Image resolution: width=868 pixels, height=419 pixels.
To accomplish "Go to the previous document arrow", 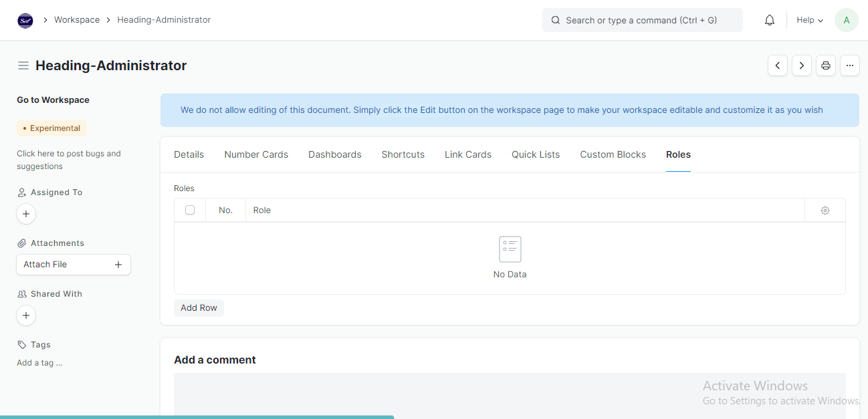I will pos(778,65).
